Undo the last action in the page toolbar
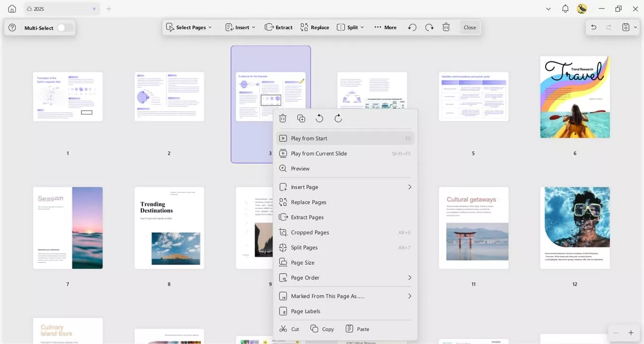Screen dimensions: 644x344 (x=412, y=27)
